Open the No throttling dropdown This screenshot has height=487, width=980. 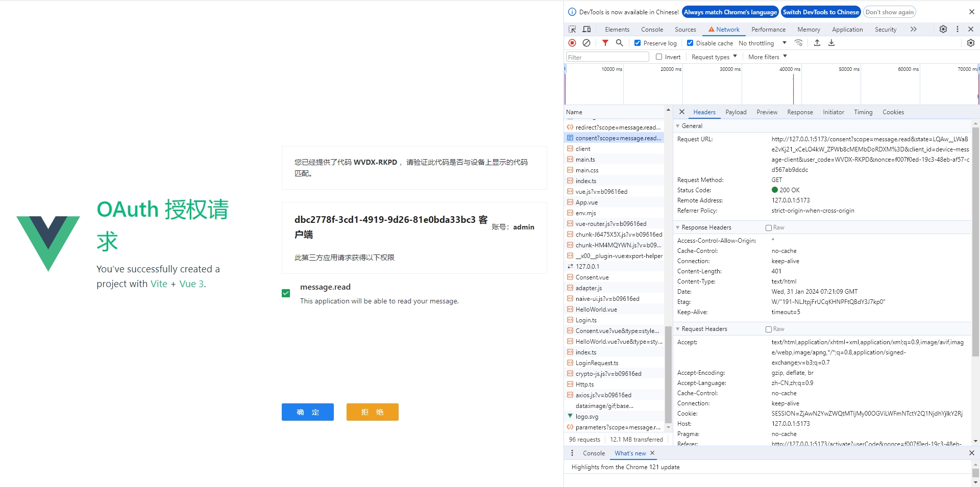[763, 43]
